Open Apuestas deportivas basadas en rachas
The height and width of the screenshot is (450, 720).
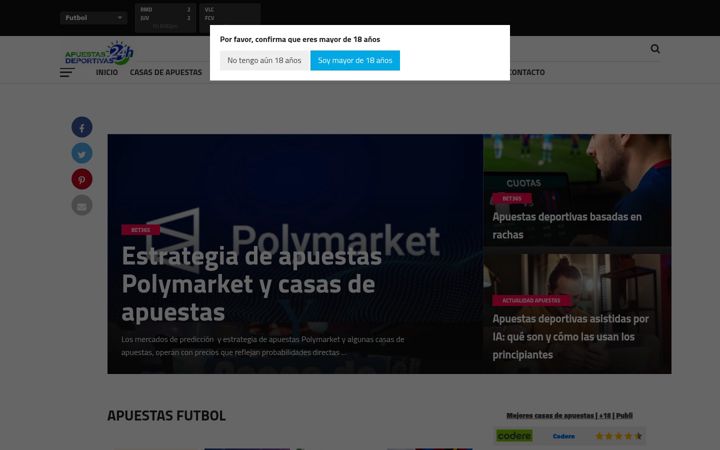567,225
